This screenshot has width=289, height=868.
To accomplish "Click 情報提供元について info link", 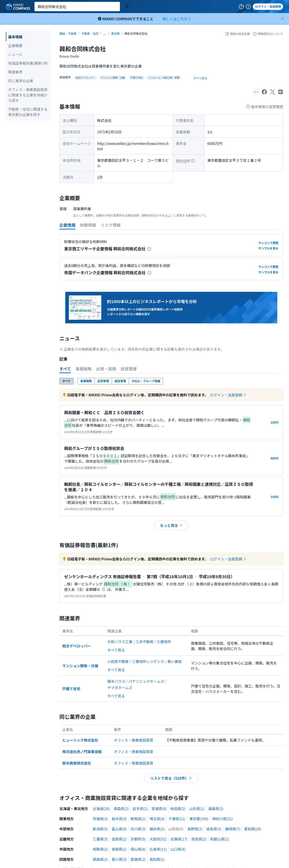I will [268, 34].
